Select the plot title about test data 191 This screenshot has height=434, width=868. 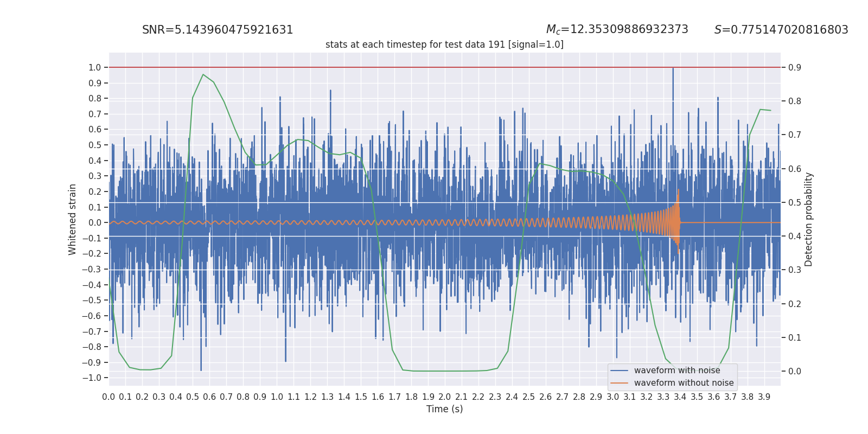pos(444,44)
